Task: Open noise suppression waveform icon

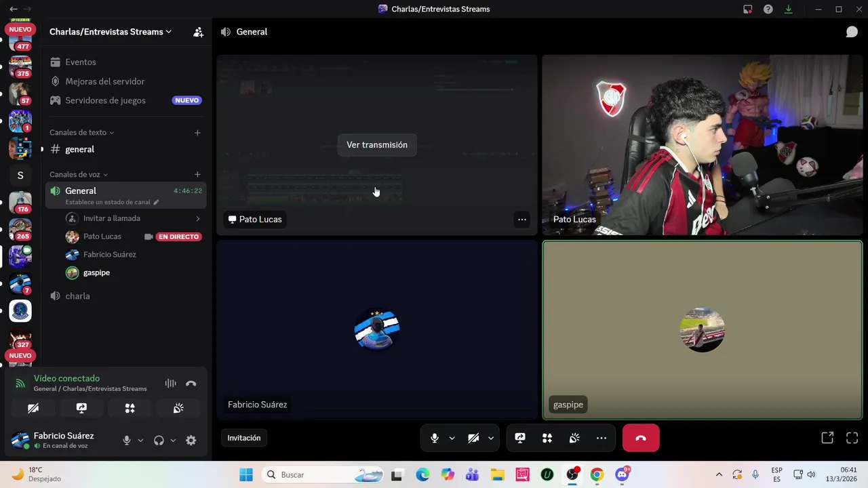Action: [x=170, y=384]
